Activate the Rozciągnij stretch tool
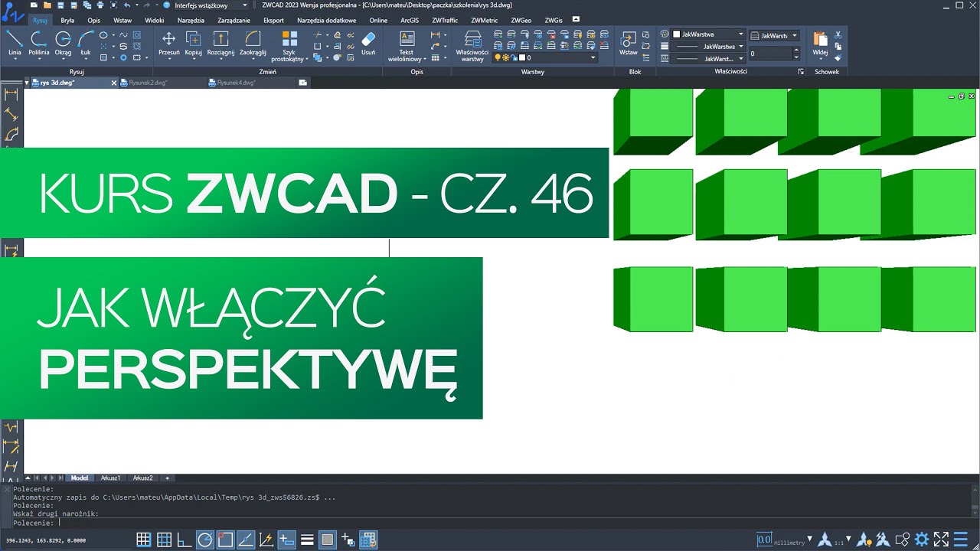 [220, 44]
